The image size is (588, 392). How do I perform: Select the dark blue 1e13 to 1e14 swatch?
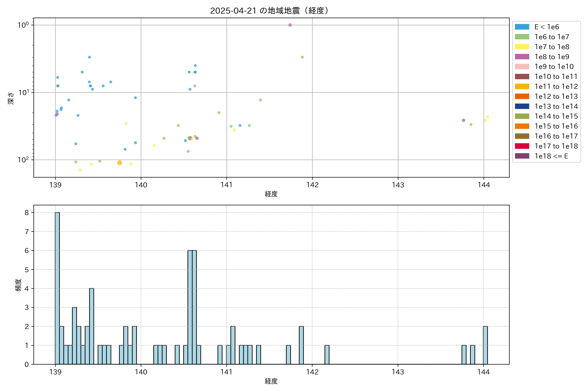522,106
